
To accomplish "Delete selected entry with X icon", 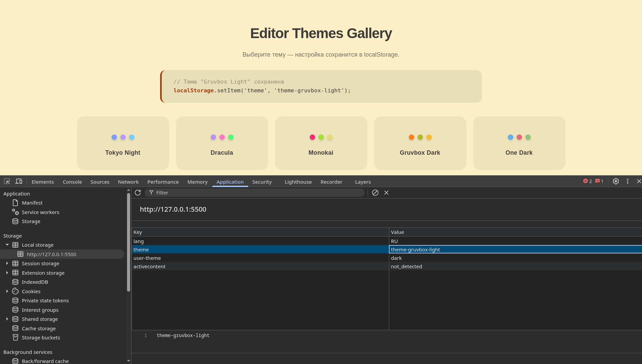I will (386, 192).
